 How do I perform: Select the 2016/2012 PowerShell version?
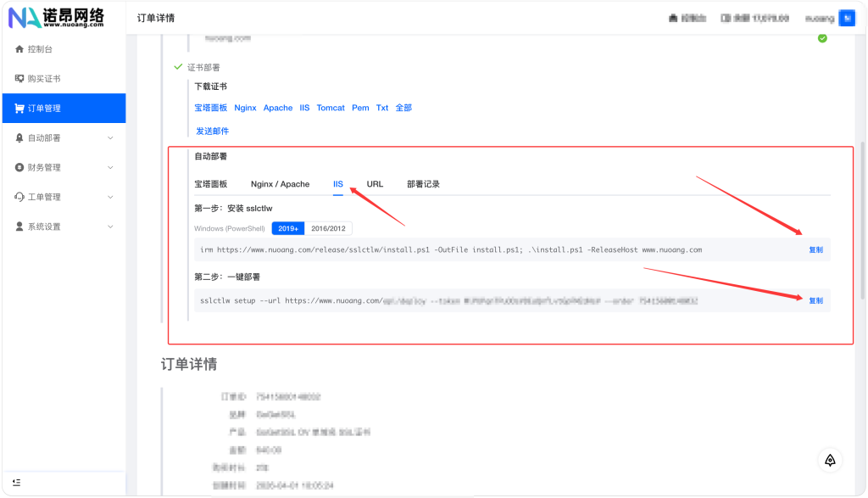click(x=328, y=228)
